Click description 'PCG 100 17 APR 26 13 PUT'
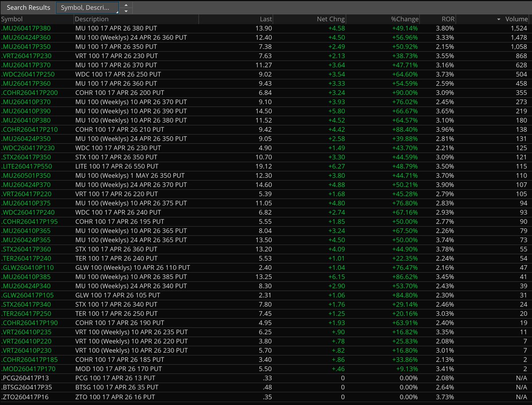 [x=114, y=378]
